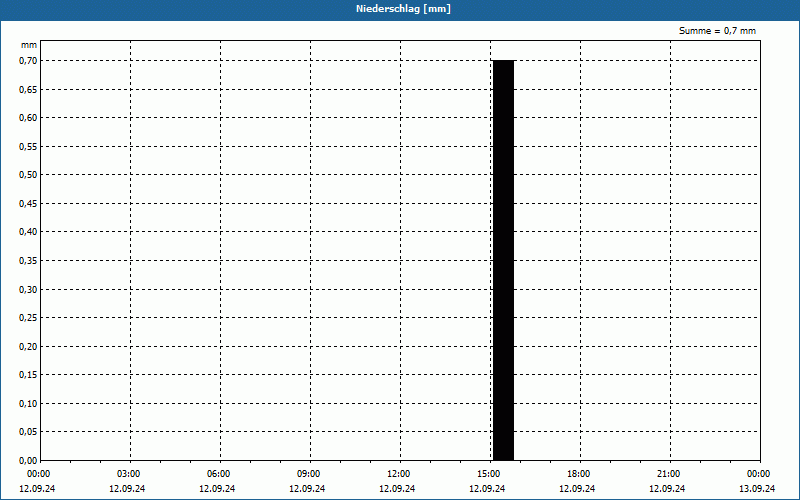Click the 0,65 y-axis value

(28, 89)
